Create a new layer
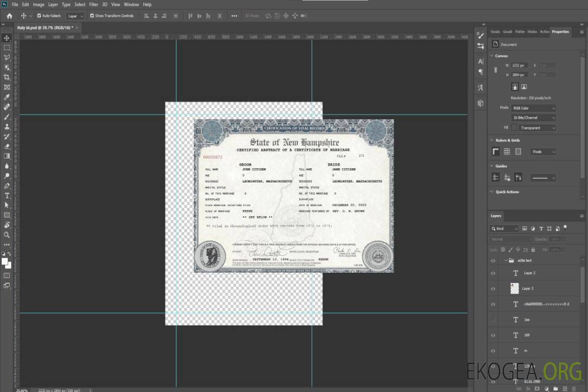The width and height of the screenshot is (588, 392). click(565, 389)
